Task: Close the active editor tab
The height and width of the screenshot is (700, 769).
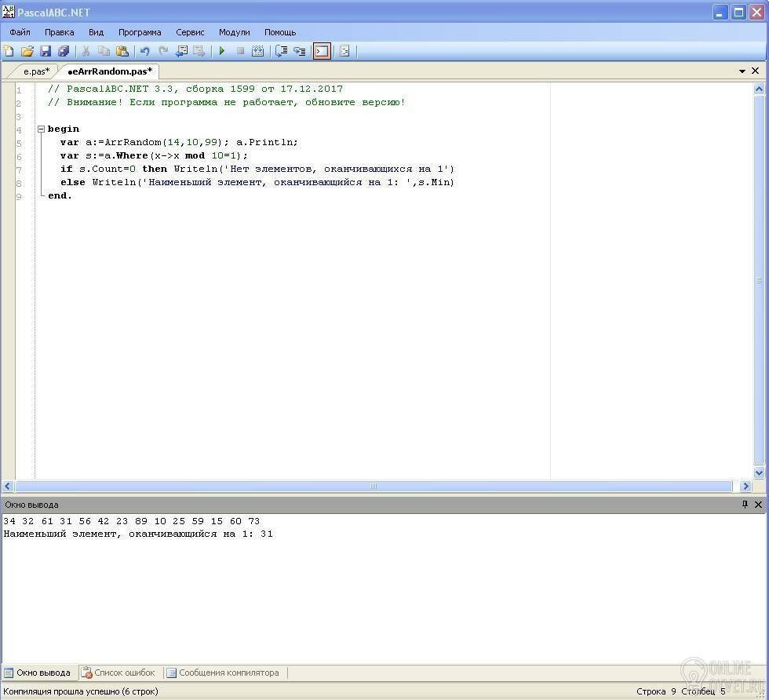Action: pos(755,71)
